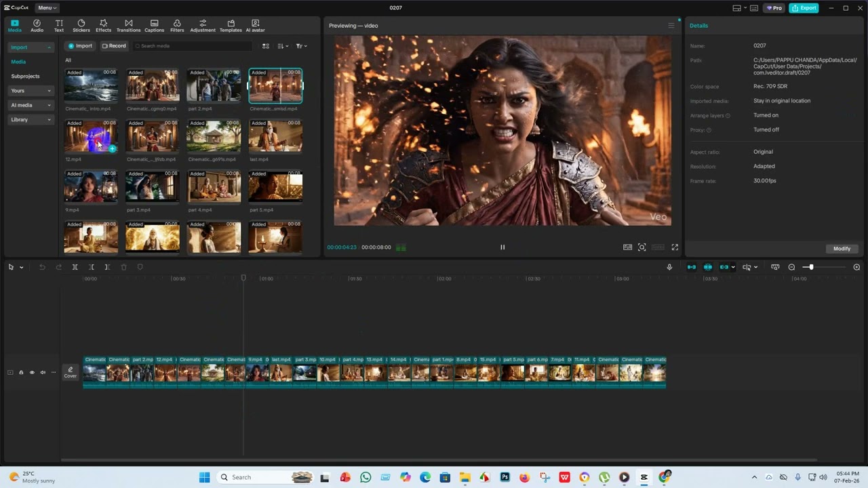Open the Audio tab
This screenshot has height=488, width=868.
pyautogui.click(x=37, y=26)
